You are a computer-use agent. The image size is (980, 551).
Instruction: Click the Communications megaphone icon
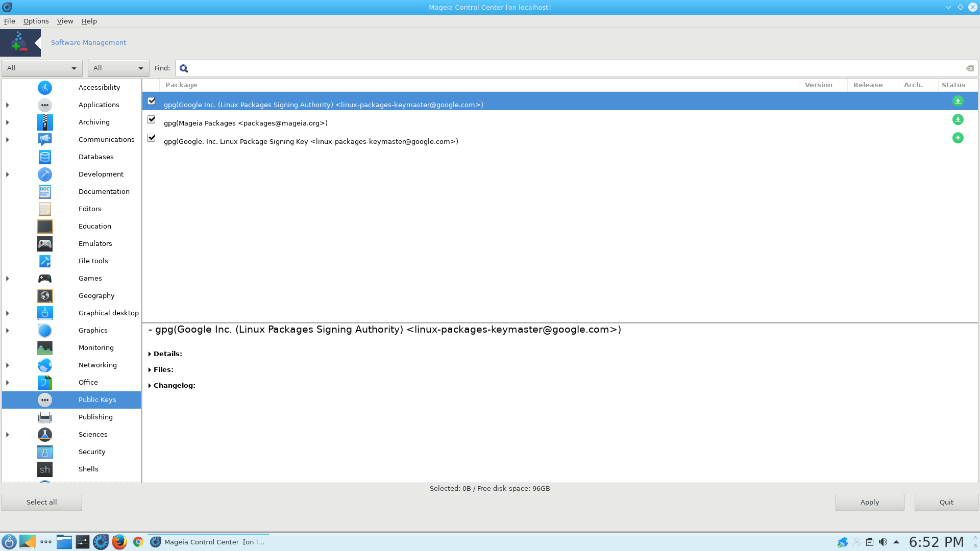(45, 140)
